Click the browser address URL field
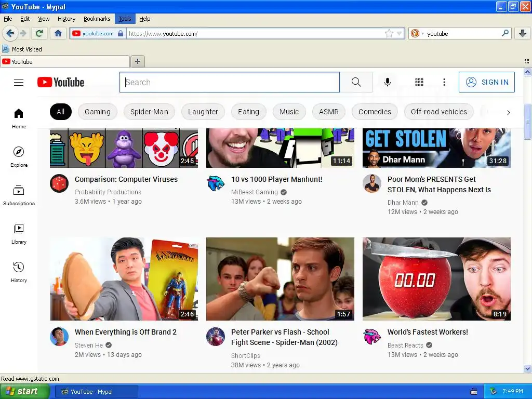Viewport: 532px width, 399px height. point(255,33)
